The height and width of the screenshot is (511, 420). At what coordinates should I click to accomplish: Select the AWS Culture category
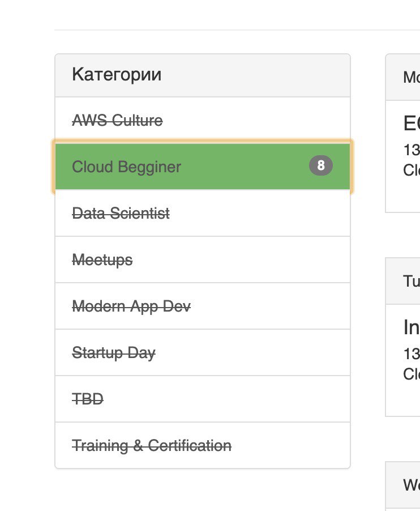(203, 120)
